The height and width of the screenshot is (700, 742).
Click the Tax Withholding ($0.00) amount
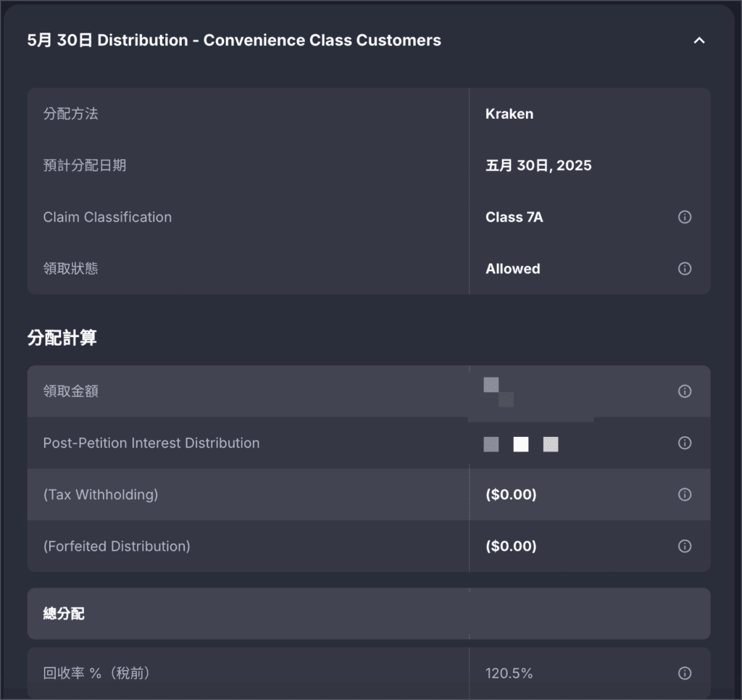[x=511, y=495]
